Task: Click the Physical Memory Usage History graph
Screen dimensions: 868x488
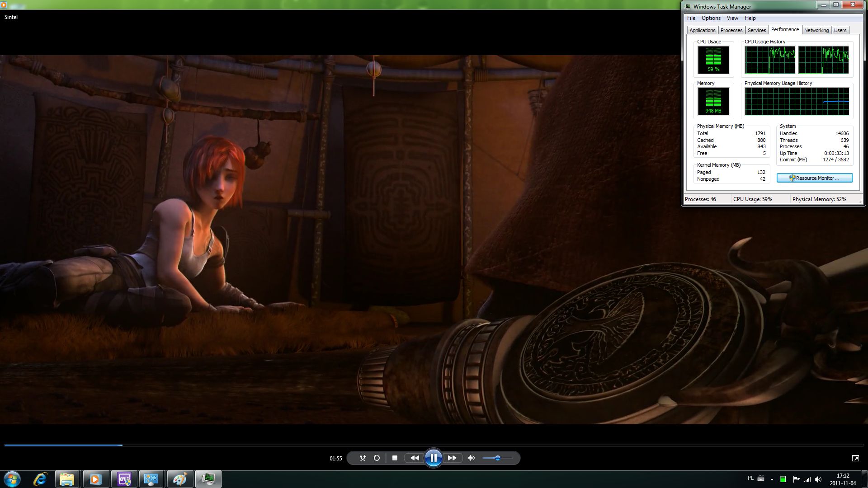Action: pos(797,101)
